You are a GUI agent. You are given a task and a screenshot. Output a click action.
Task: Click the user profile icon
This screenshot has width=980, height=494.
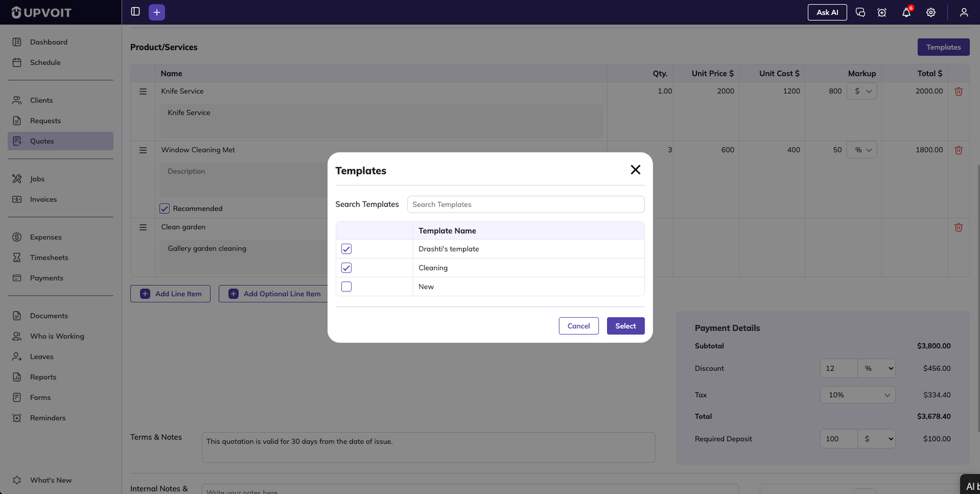click(963, 12)
